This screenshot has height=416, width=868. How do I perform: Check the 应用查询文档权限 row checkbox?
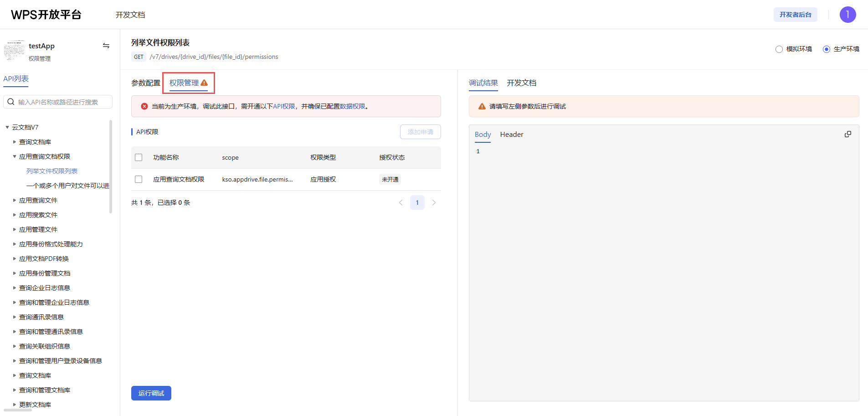(x=139, y=179)
